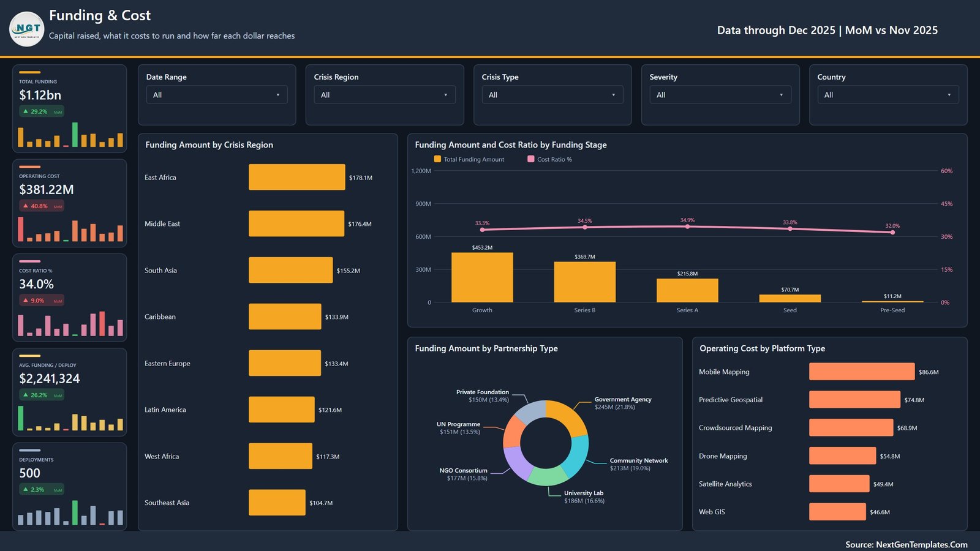Click the UN Programme donut segment
Screen dimensions: 980x551
(x=512, y=432)
